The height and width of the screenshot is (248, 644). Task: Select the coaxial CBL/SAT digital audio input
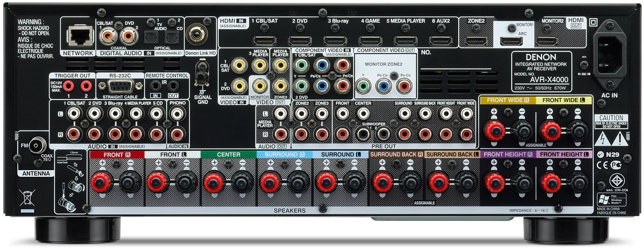(x=108, y=36)
